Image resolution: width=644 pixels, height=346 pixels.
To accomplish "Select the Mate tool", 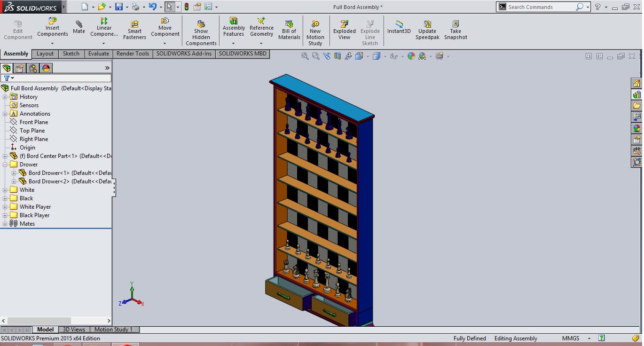I will [79, 27].
